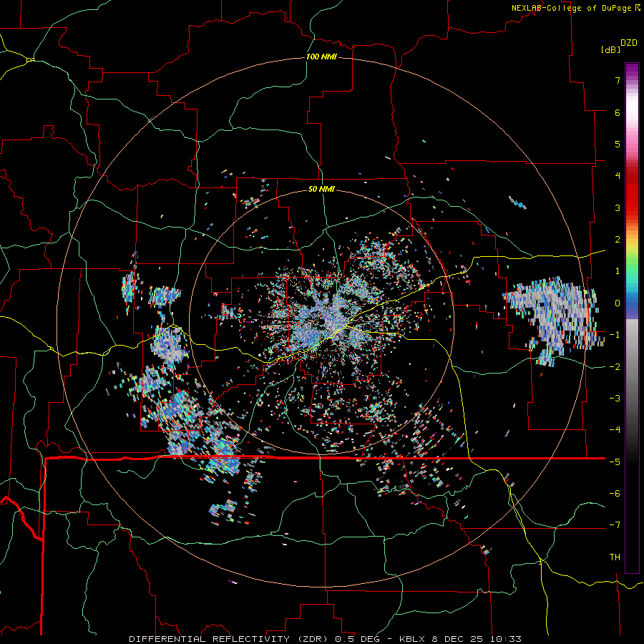Viewport: 644px width, 644px height.
Task: Click the 5 value on color scale
Action: coord(618,144)
